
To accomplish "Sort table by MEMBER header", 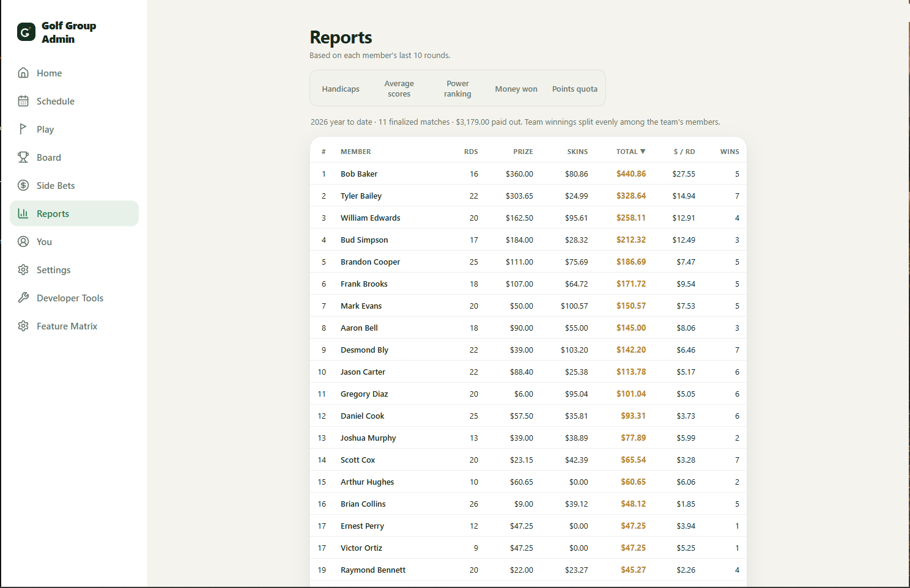I will (x=356, y=152).
